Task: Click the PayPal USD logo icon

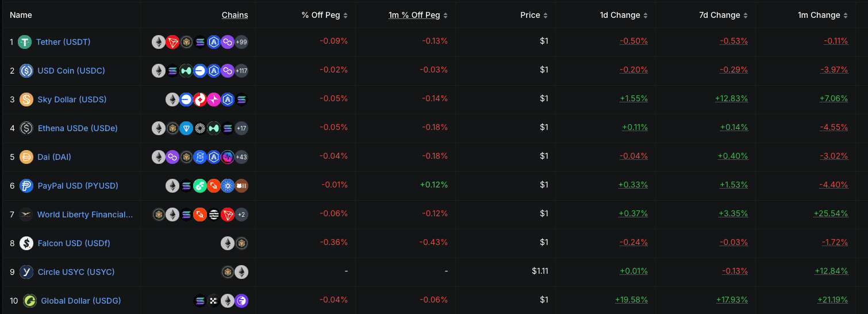Action: tap(26, 186)
